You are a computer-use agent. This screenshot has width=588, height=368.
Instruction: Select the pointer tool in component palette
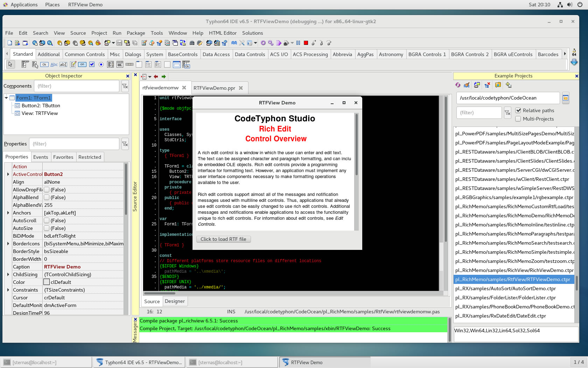[x=10, y=64]
